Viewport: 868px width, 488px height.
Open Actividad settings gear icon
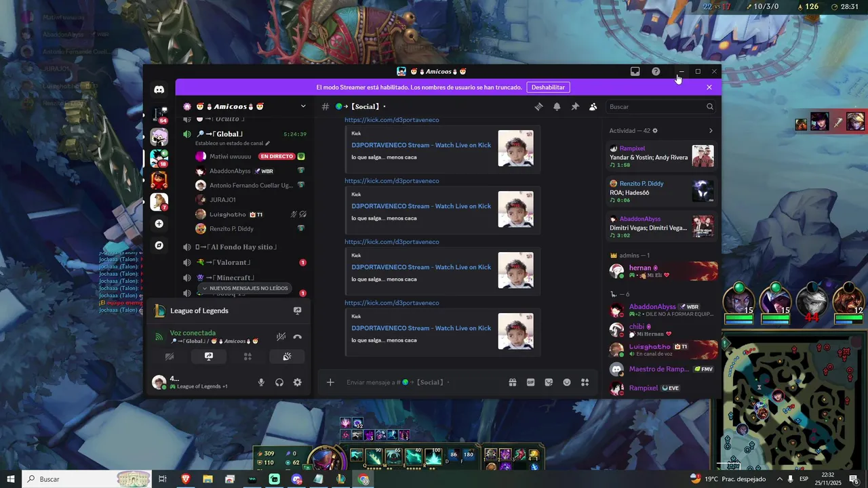pos(655,130)
